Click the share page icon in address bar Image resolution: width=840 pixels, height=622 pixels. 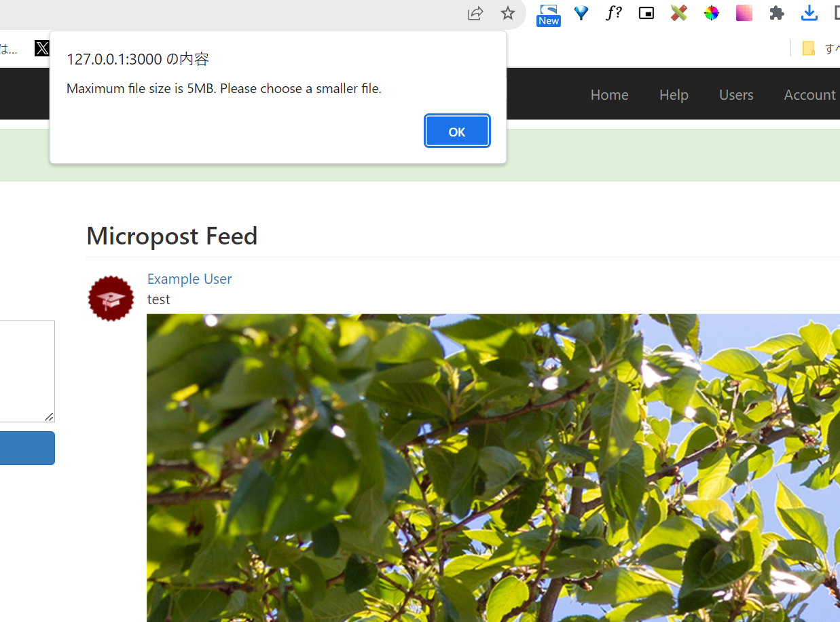point(475,13)
